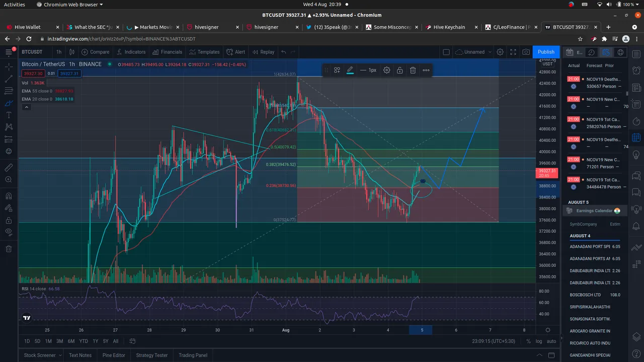Image resolution: width=644 pixels, height=362 pixels.
Task: Open the Text Notes tab
Action: click(80, 355)
